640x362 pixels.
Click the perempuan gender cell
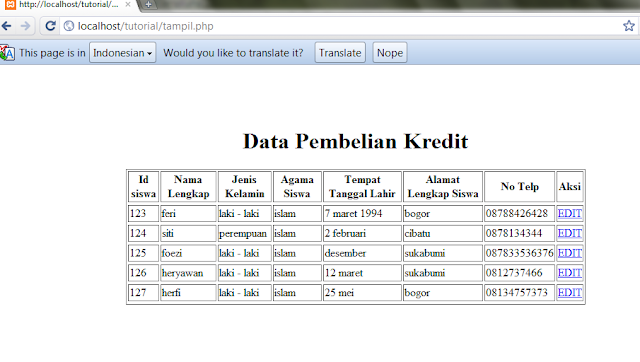point(244,233)
